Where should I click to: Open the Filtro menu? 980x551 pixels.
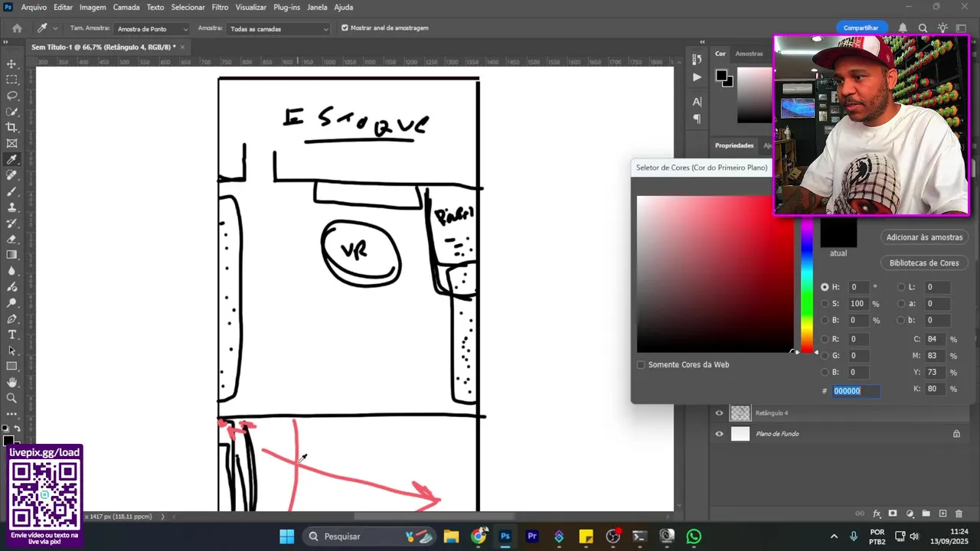coord(220,7)
